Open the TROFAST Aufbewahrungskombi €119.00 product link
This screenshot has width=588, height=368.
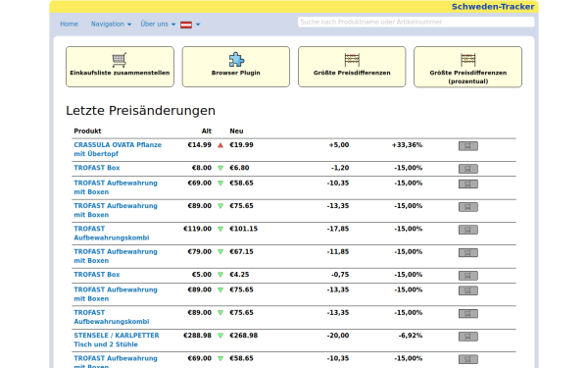pyautogui.click(x=112, y=234)
